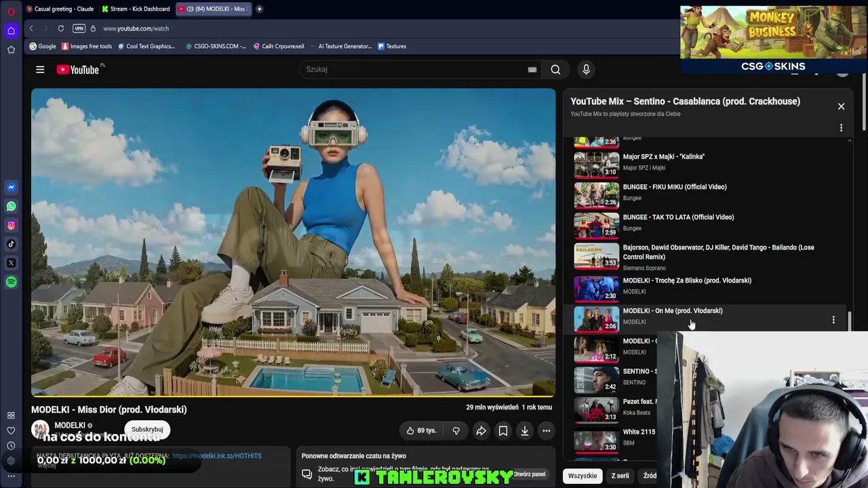Screen dimensions: 868x488
Task: Open the MODELKI channel avatar
Action: [x=41, y=430]
